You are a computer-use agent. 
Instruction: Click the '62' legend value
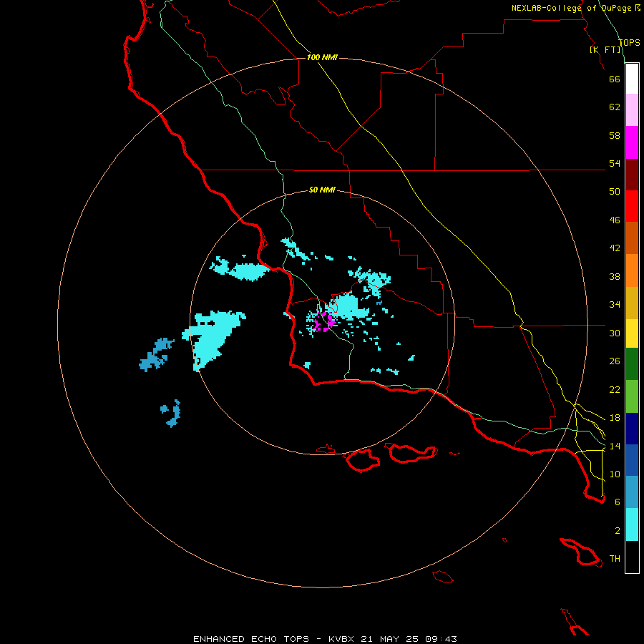tap(615, 107)
